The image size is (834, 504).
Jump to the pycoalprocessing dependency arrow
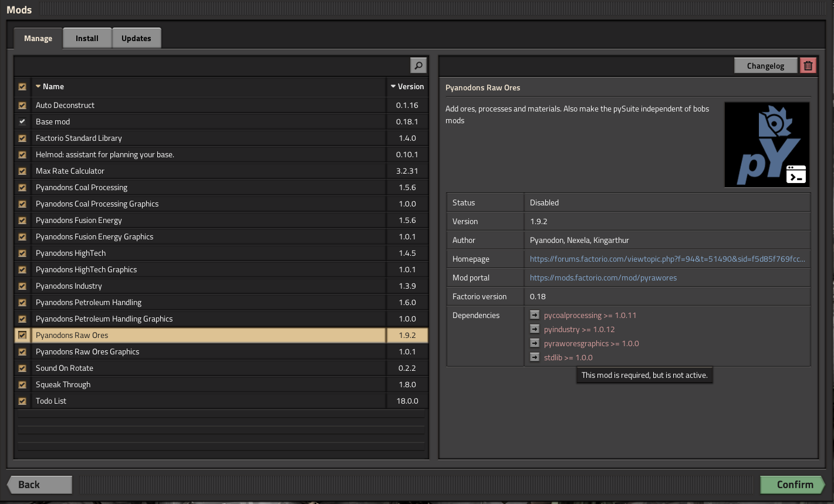click(535, 315)
